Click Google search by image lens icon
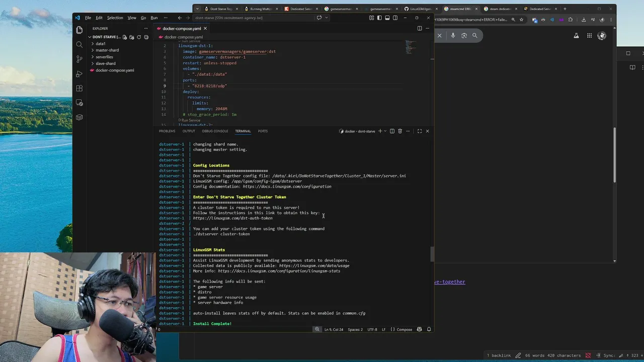This screenshot has width=644, height=362. [x=464, y=35]
